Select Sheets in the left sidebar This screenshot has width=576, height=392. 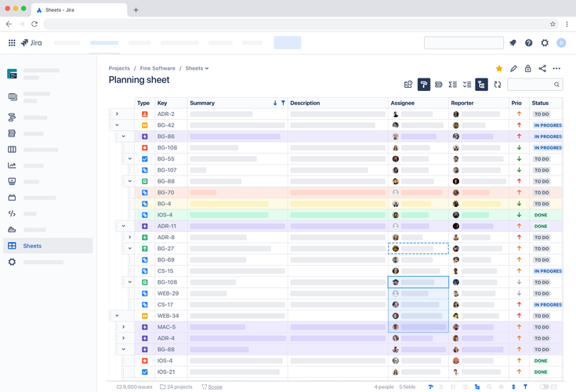[x=48, y=245]
